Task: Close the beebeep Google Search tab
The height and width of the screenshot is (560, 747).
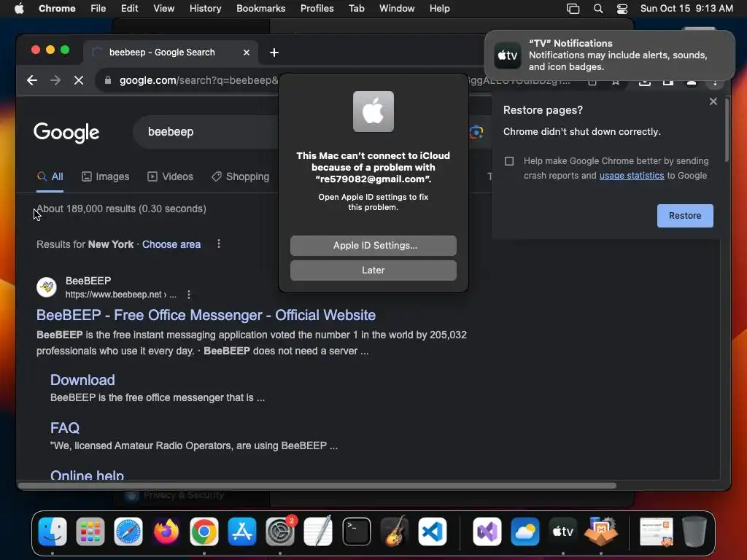Action: pyautogui.click(x=247, y=52)
